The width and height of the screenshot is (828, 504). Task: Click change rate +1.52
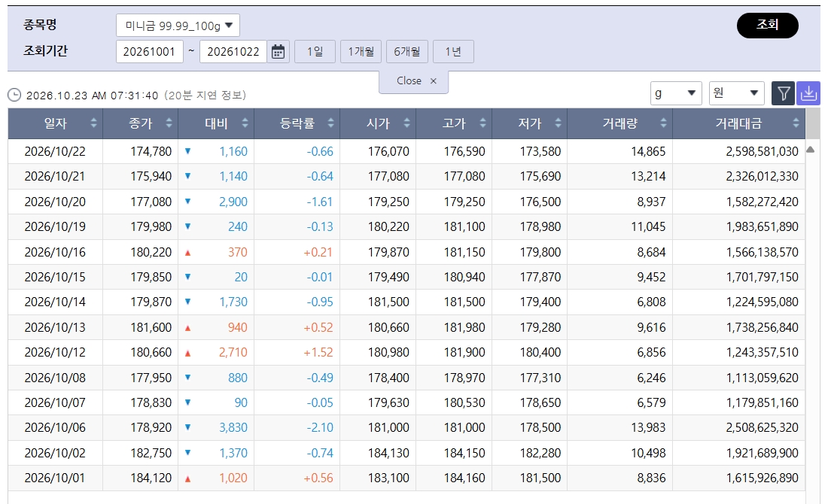pyautogui.click(x=318, y=353)
